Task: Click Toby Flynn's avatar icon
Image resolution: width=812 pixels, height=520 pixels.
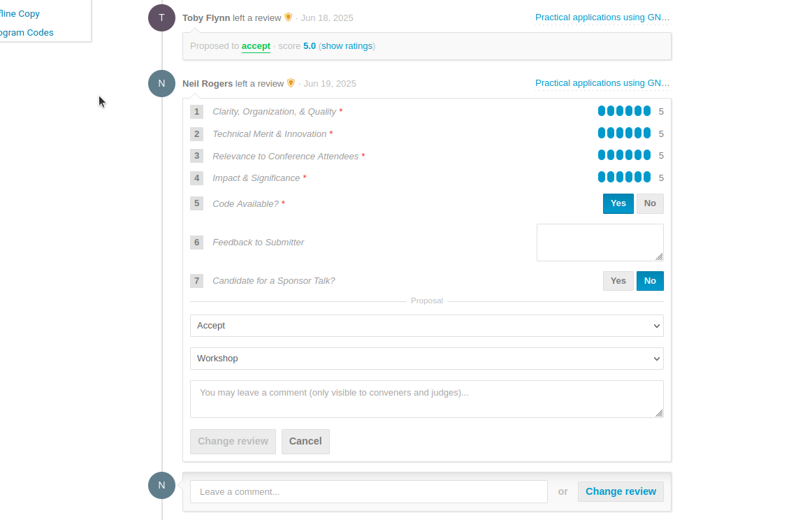Action: click(161, 18)
